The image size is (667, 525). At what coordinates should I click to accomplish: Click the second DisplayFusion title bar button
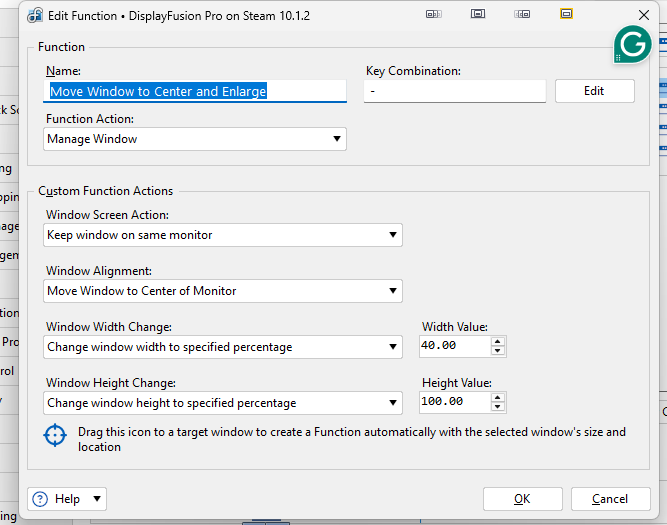click(x=478, y=14)
